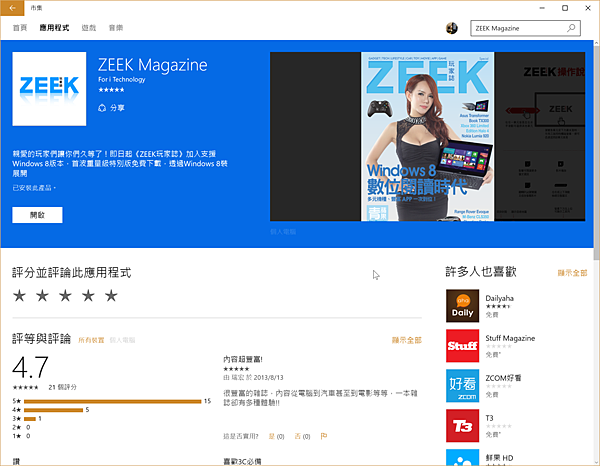Click the 3-star rating bar
This screenshot has height=466, width=600.
[x=29, y=419]
